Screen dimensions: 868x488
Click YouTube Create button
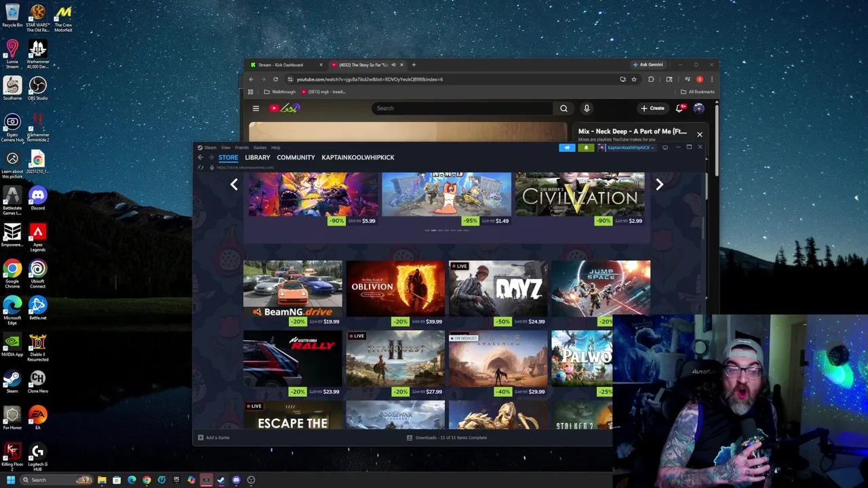pyautogui.click(x=652, y=108)
